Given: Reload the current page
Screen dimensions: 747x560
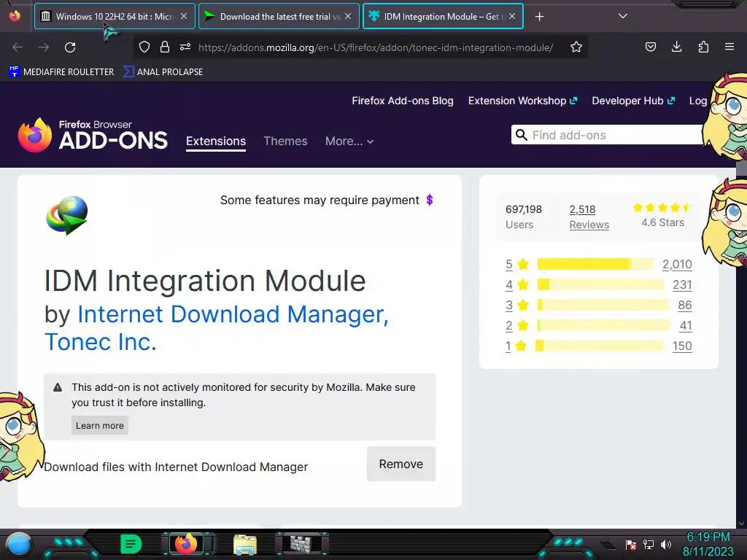Looking at the screenshot, I should tap(70, 47).
